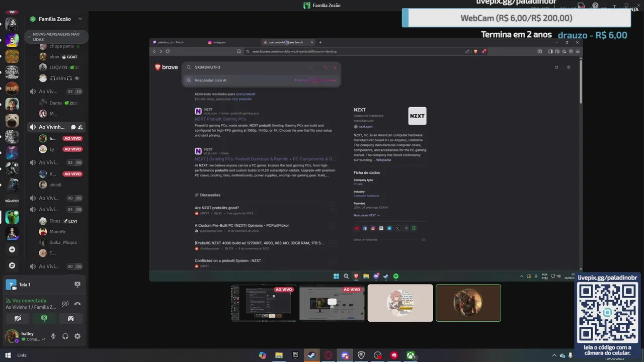Viewport: 644px width, 362px height.
Task: Open Discord from the taskbar
Action: click(345, 355)
